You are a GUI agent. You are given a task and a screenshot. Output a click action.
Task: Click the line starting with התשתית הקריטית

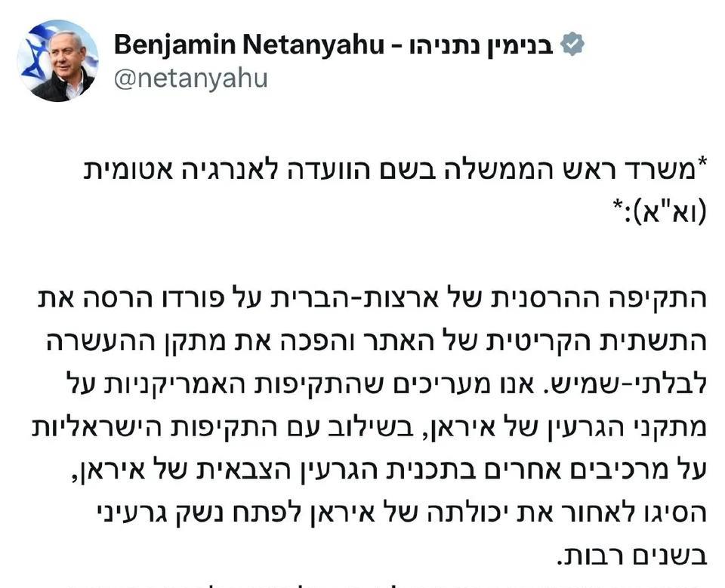point(376,342)
